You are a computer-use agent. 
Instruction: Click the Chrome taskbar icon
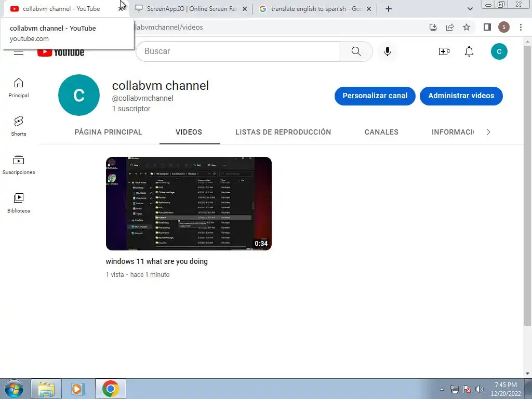tap(110, 389)
